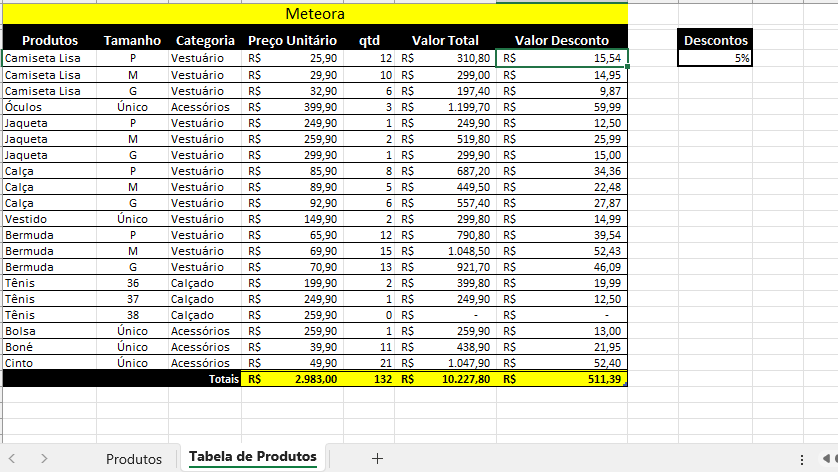Screen dimensions: 838x472
Task: Select Valor Total cell 1.047,90
Action: 445,363
